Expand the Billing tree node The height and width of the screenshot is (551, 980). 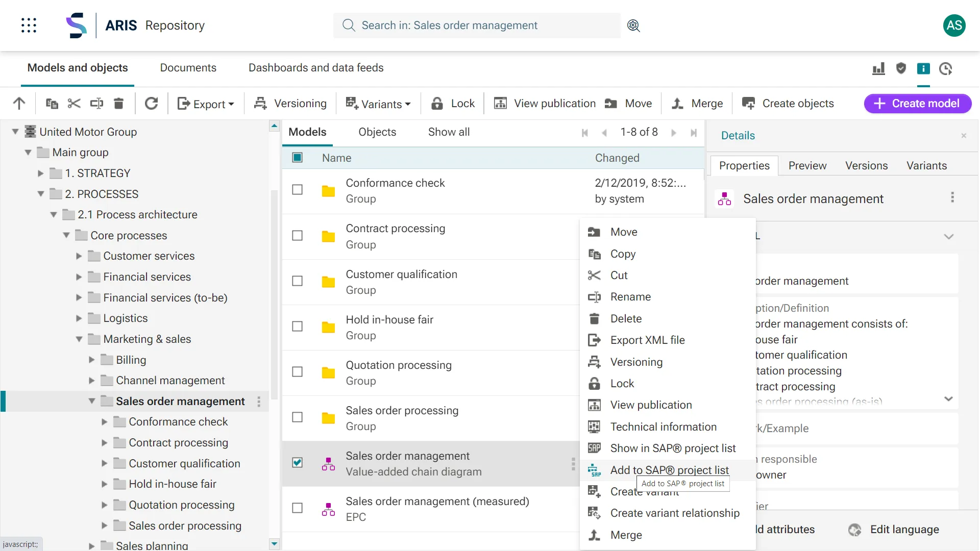(x=92, y=360)
